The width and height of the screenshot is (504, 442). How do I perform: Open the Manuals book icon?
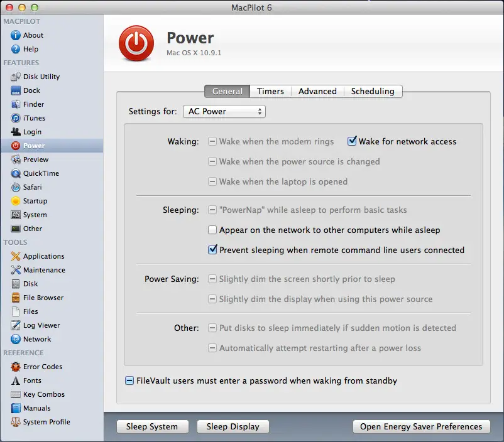tap(16, 408)
